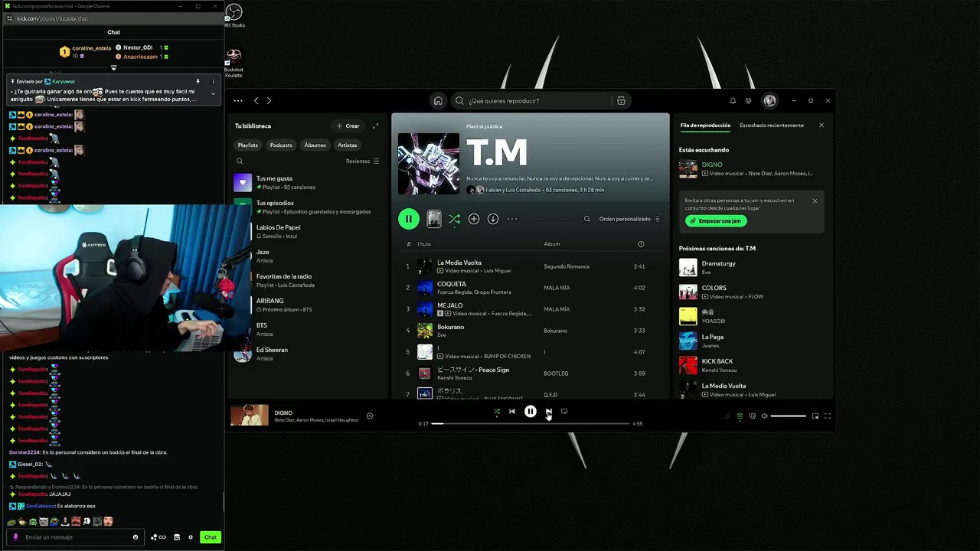Viewport: 980px width, 551px height.
Task: Open the Recientes sort dropdown
Action: (x=362, y=161)
